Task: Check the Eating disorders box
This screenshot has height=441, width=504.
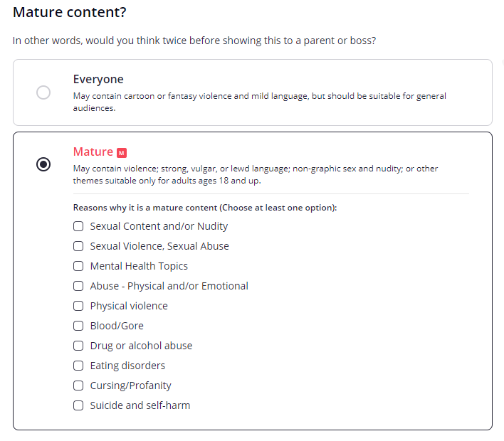Action: coord(78,366)
